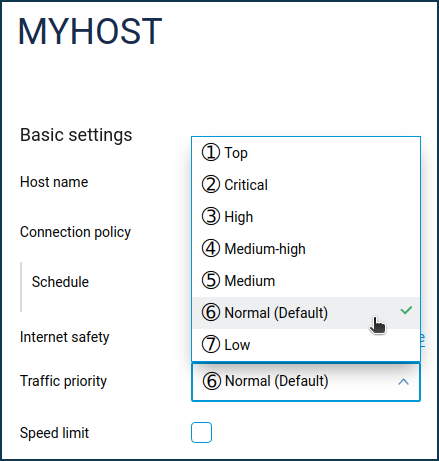Image resolution: width=439 pixels, height=461 pixels.
Task: Click the circled 3 icon
Action: (x=211, y=216)
